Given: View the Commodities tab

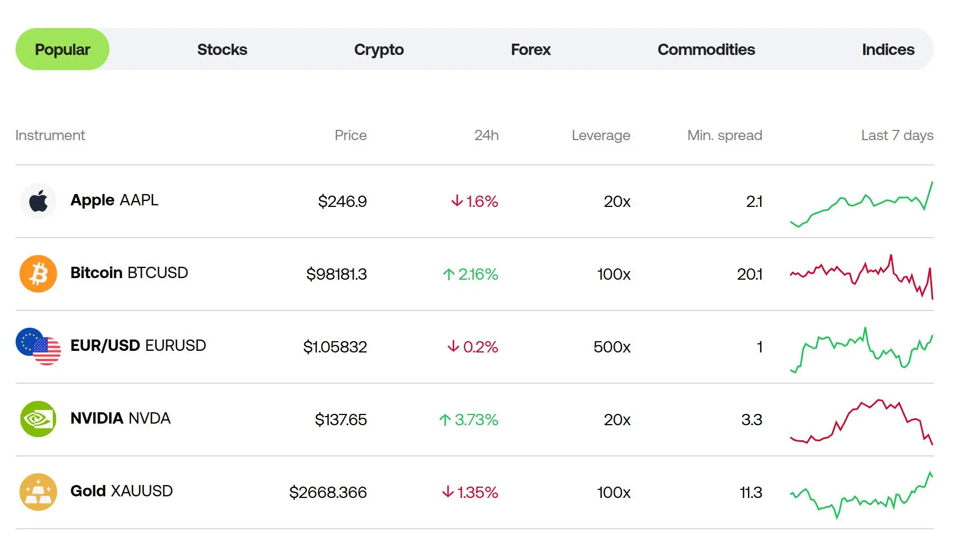Looking at the screenshot, I should [706, 50].
